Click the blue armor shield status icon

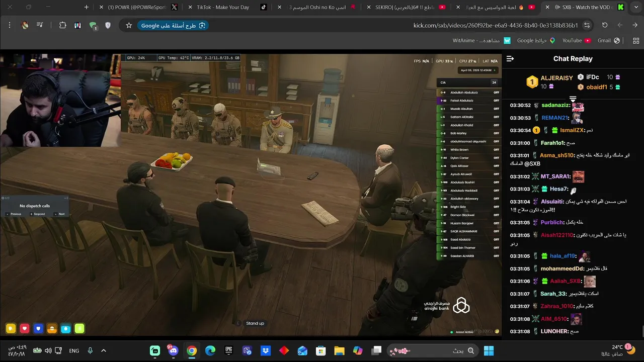(38, 329)
